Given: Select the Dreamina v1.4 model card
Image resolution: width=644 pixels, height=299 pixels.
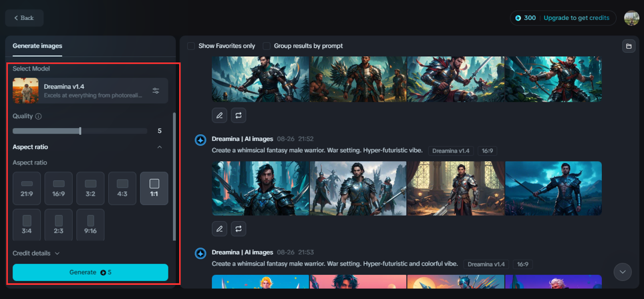Looking at the screenshot, I should click(91, 90).
